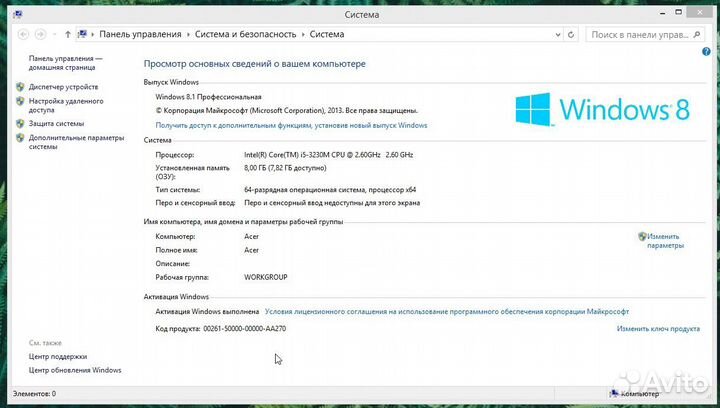Open license terms link 'Условия лицензионного соглашения'

point(446,312)
